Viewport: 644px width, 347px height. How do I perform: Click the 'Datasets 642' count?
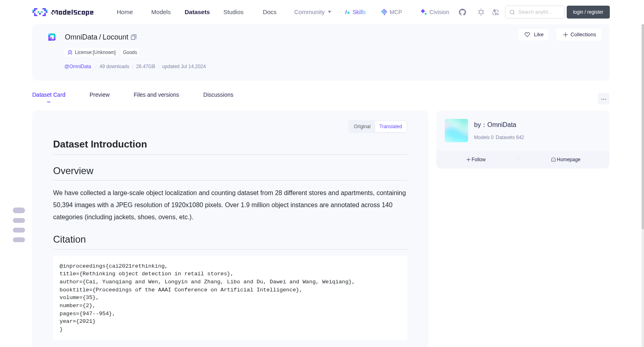(510, 137)
